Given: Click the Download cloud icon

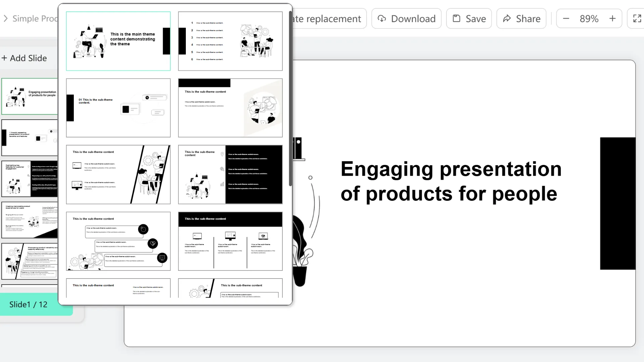Looking at the screenshot, I should 382,19.
